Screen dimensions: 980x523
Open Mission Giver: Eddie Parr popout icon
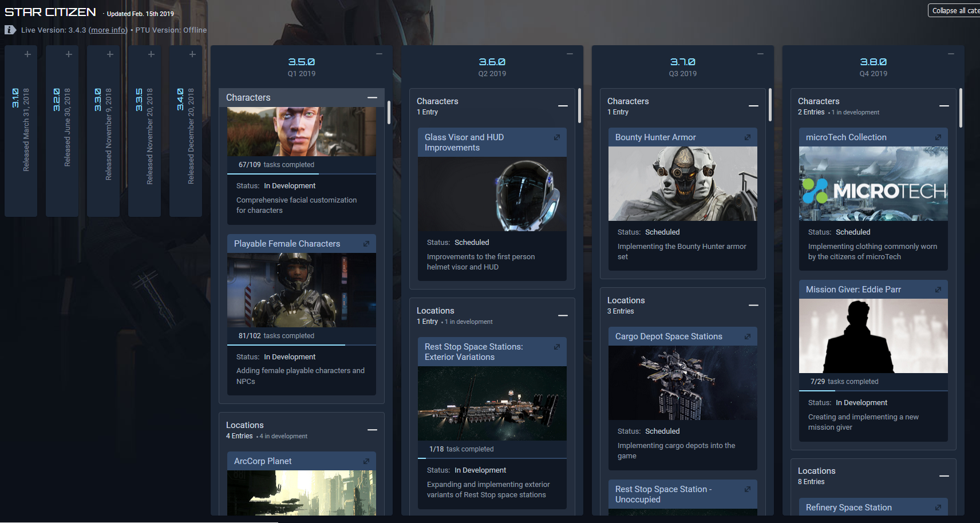pyautogui.click(x=938, y=290)
